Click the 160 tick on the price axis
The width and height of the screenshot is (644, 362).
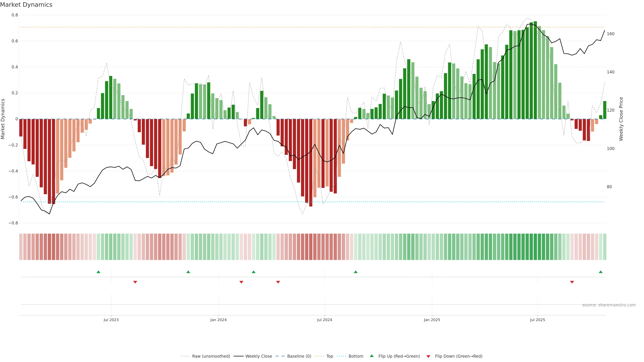click(x=610, y=34)
